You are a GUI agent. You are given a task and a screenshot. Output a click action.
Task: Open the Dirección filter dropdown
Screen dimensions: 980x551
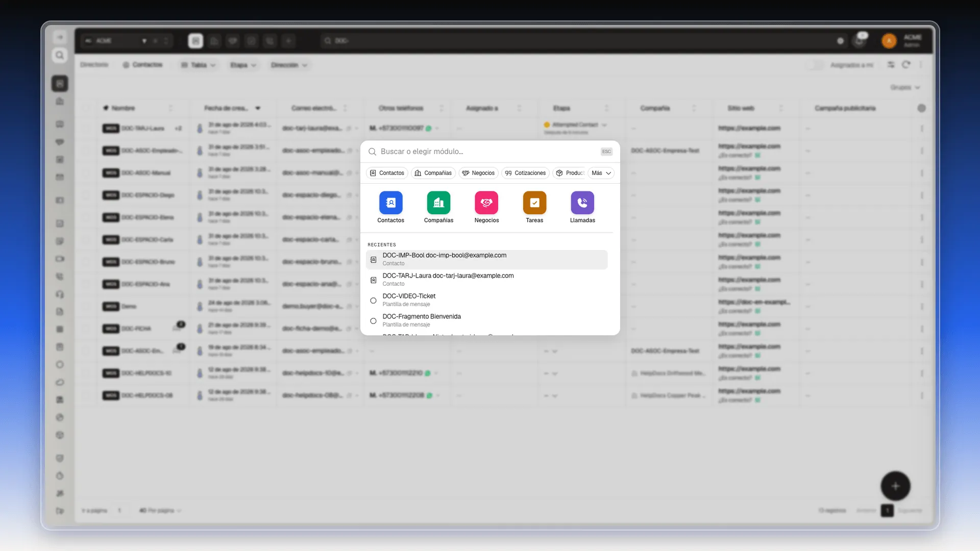pyautogui.click(x=289, y=65)
